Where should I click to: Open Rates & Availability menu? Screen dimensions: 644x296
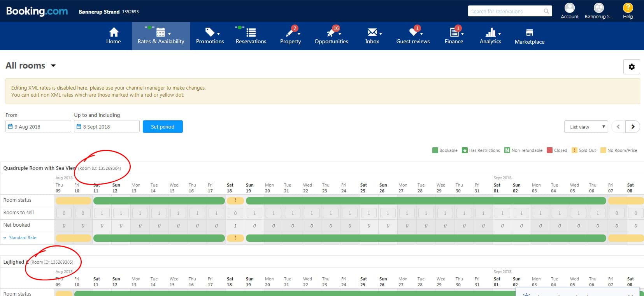point(161,36)
